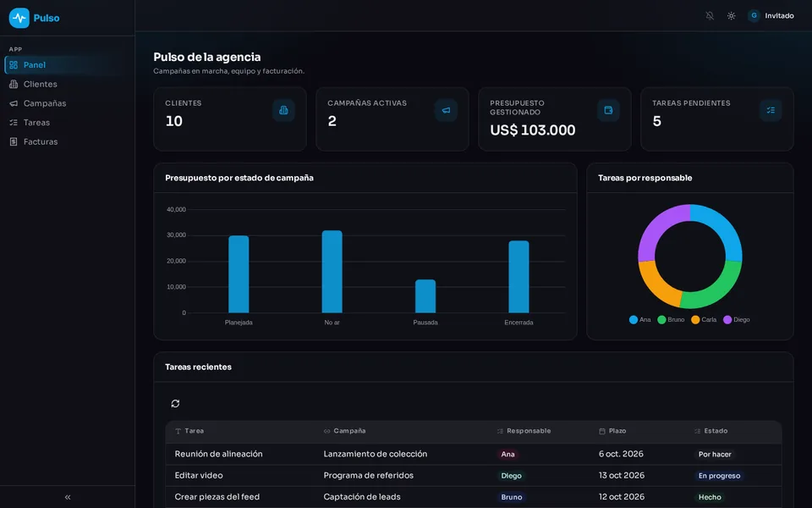Viewport: 812px width, 508px height.
Task: Sort by the Estado column header
Action: click(x=711, y=431)
